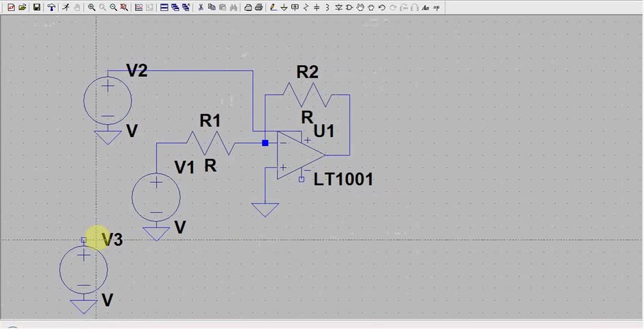Screen dimensions: 644x329
Task: Click the waveform plot traces icon
Action: pyautogui.click(x=139, y=8)
